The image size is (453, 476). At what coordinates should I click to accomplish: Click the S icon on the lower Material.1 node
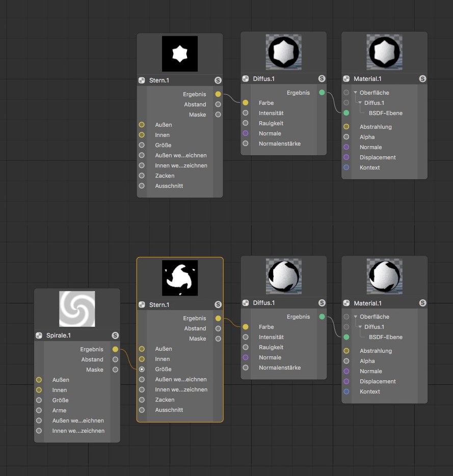[422, 303]
